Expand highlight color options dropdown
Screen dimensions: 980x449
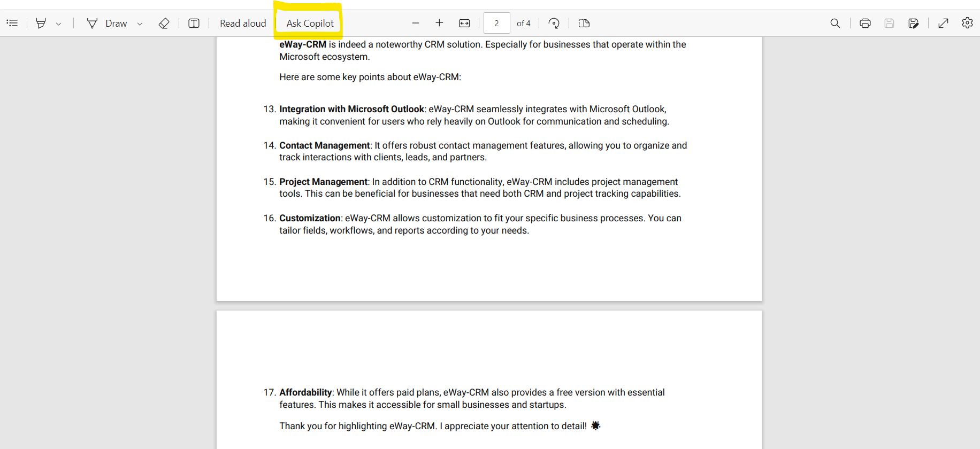pos(59,24)
